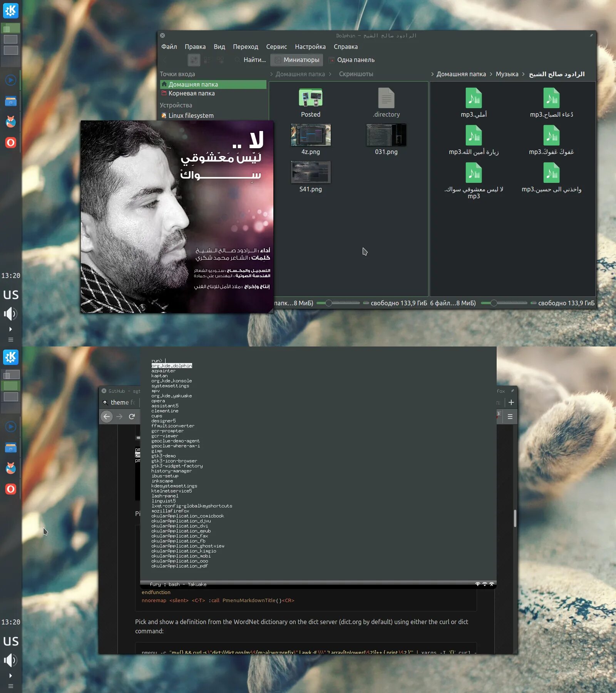Open the Сервис menu in Dolphin
The height and width of the screenshot is (693, 616).
[x=276, y=47]
